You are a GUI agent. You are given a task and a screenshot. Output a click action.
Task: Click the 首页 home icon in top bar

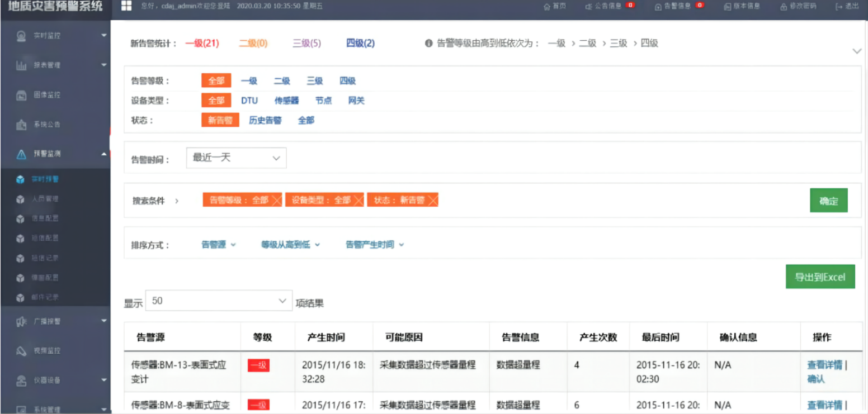tap(547, 6)
